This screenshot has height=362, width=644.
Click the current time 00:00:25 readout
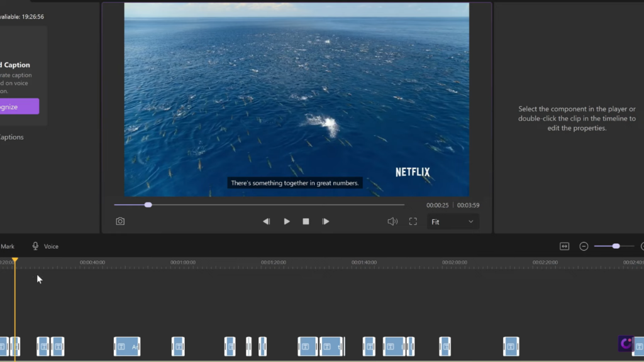pyautogui.click(x=438, y=206)
